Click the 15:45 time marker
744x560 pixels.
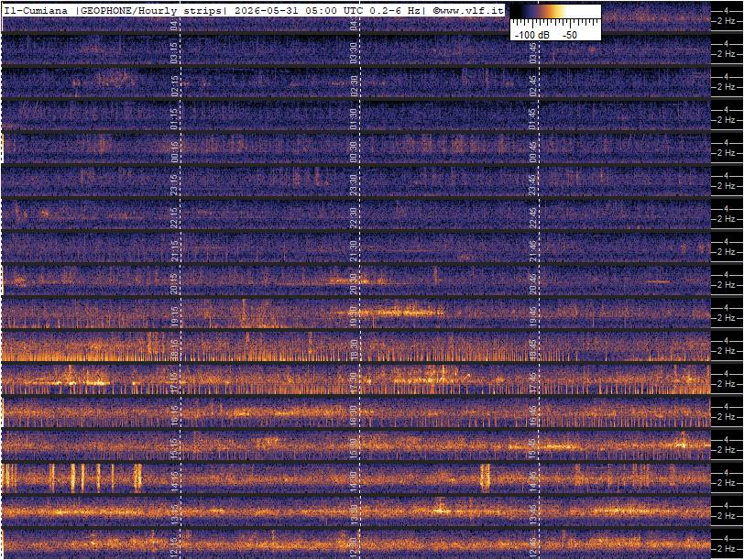click(533, 449)
